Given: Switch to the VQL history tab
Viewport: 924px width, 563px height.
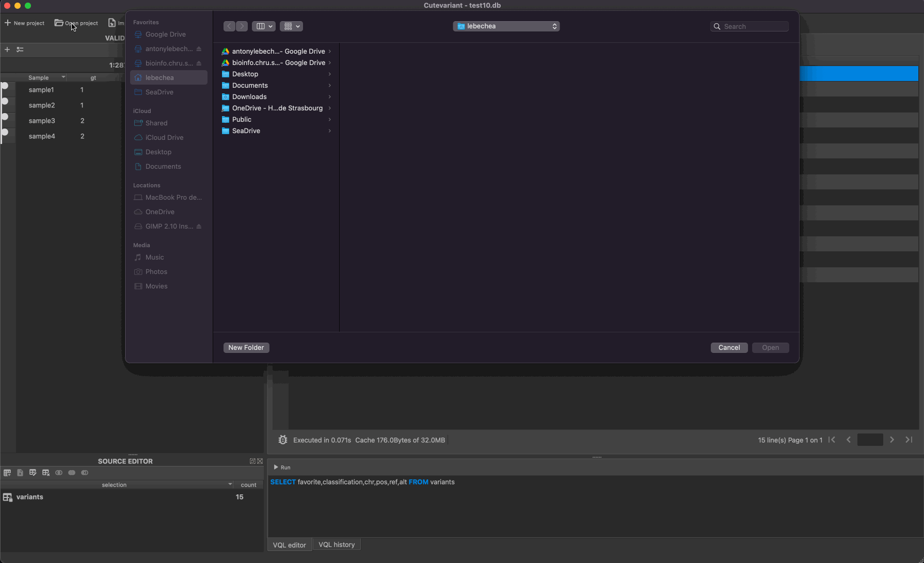Looking at the screenshot, I should (337, 544).
